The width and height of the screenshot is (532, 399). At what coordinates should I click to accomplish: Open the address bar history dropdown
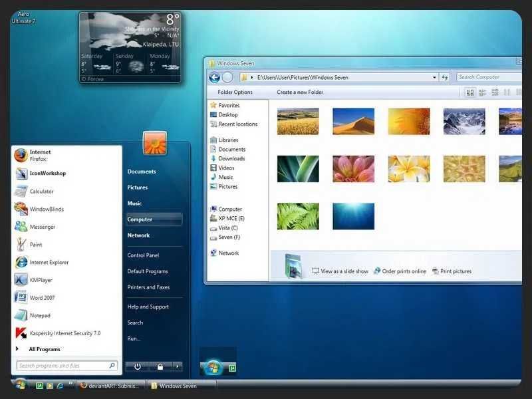[434, 77]
